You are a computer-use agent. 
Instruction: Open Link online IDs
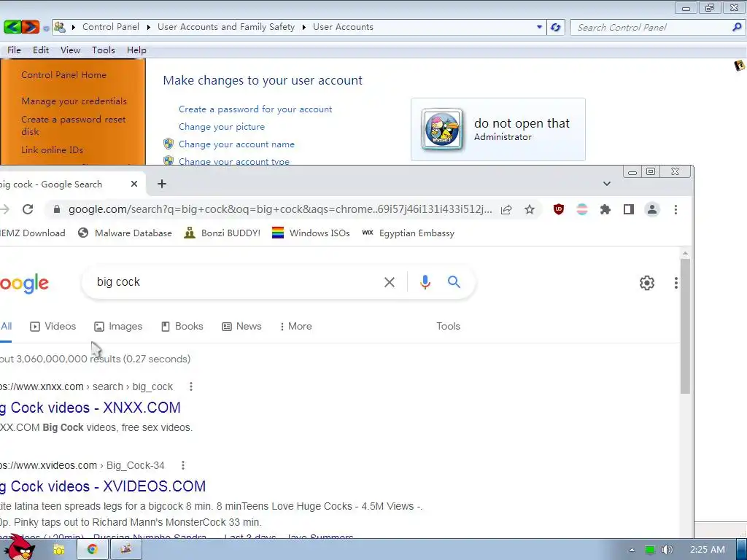coord(52,150)
